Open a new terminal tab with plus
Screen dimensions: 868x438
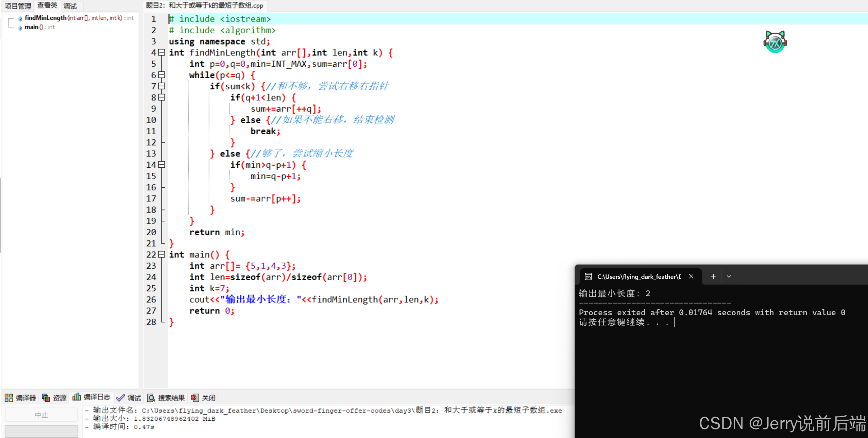tap(713, 276)
